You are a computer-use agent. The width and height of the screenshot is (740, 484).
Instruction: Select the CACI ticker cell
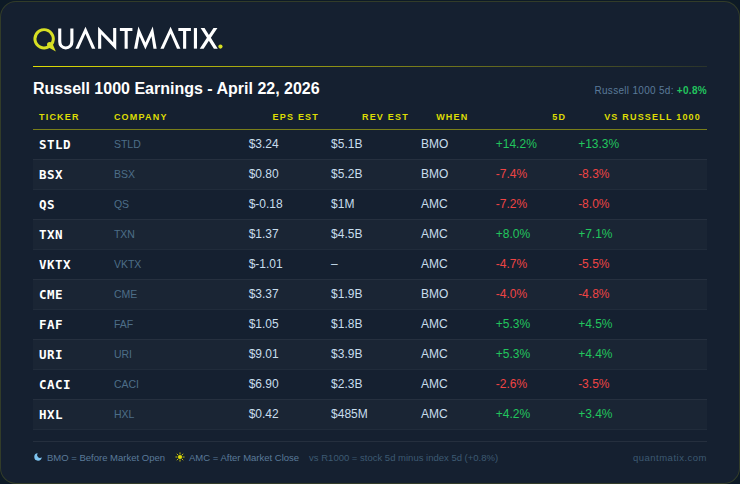pos(55,385)
